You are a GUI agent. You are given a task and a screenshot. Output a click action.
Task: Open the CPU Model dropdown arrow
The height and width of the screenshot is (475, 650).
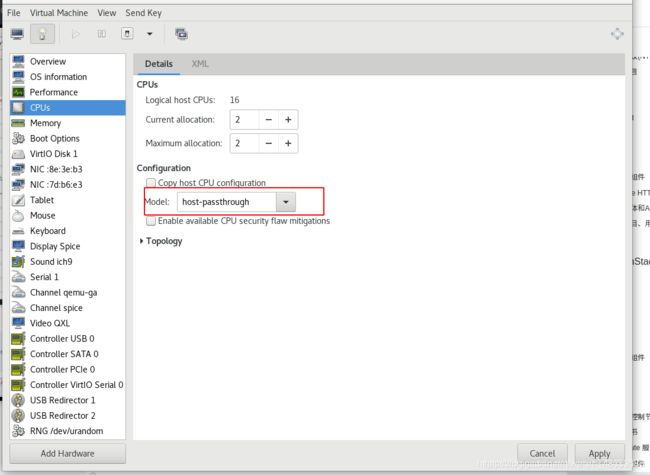[x=286, y=202]
